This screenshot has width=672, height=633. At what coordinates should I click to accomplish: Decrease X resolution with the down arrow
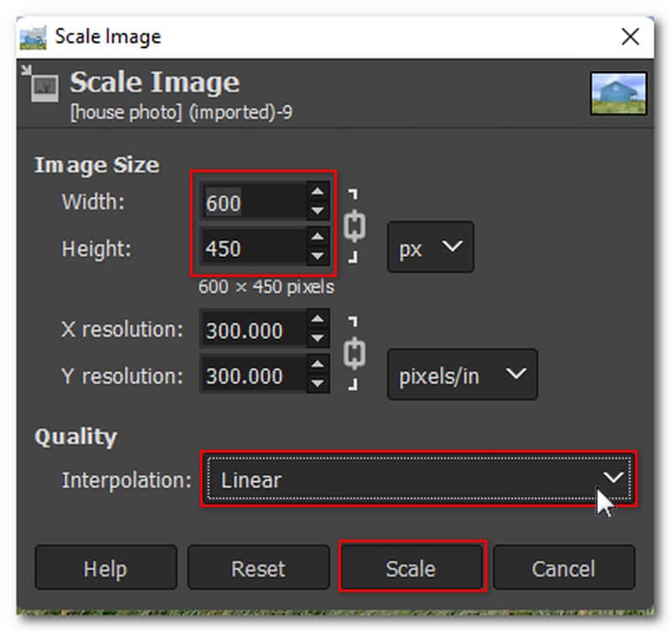pyautogui.click(x=318, y=338)
